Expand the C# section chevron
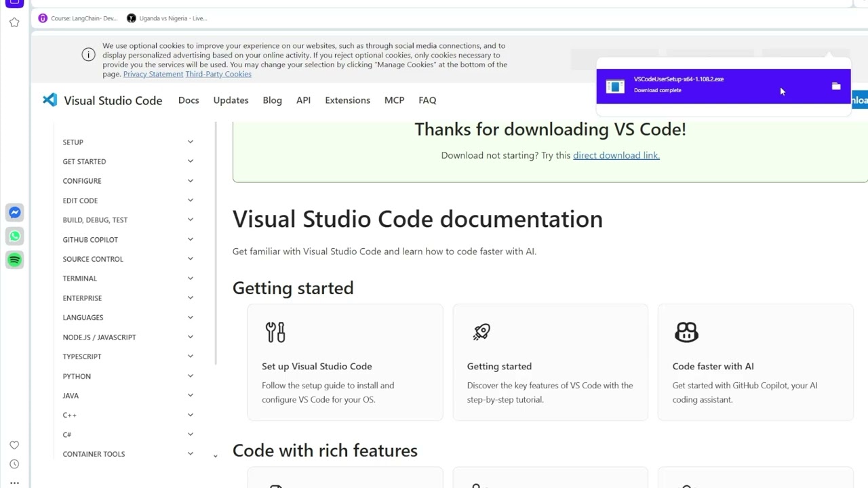The height and width of the screenshot is (488, 868). click(191, 434)
